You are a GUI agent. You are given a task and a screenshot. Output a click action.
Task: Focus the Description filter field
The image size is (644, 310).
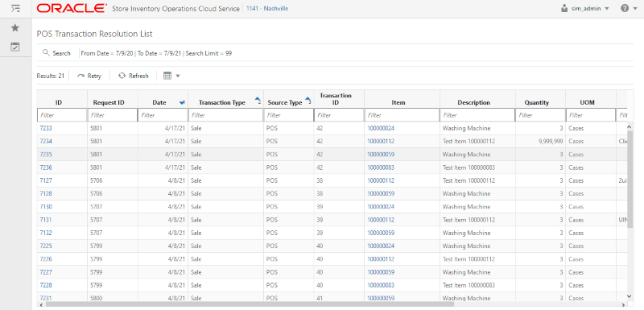click(x=477, y=115)
